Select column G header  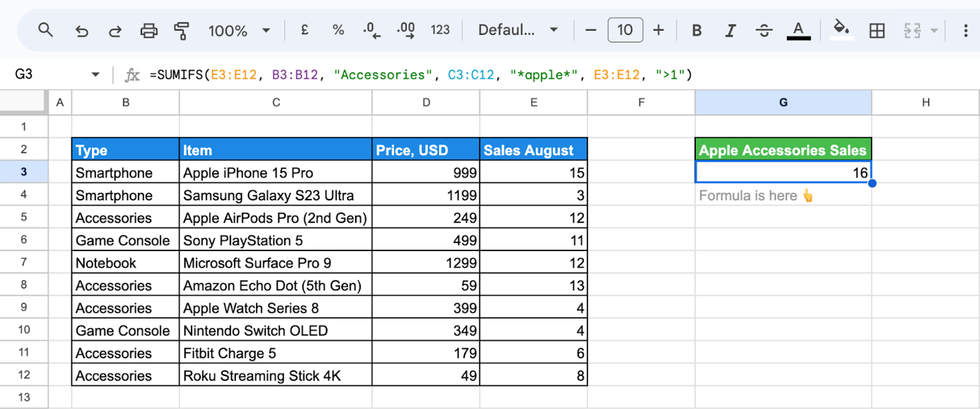coord(783,103)
